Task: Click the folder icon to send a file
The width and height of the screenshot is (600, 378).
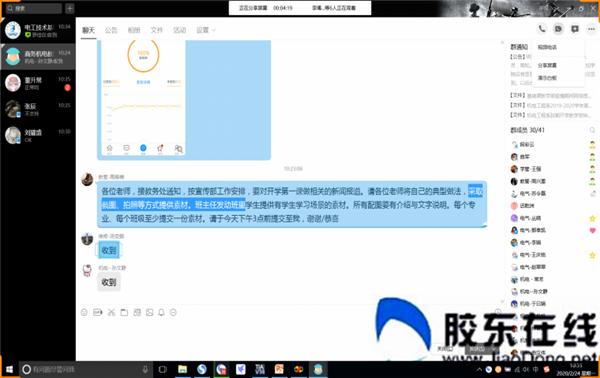Action: (124, 313)
